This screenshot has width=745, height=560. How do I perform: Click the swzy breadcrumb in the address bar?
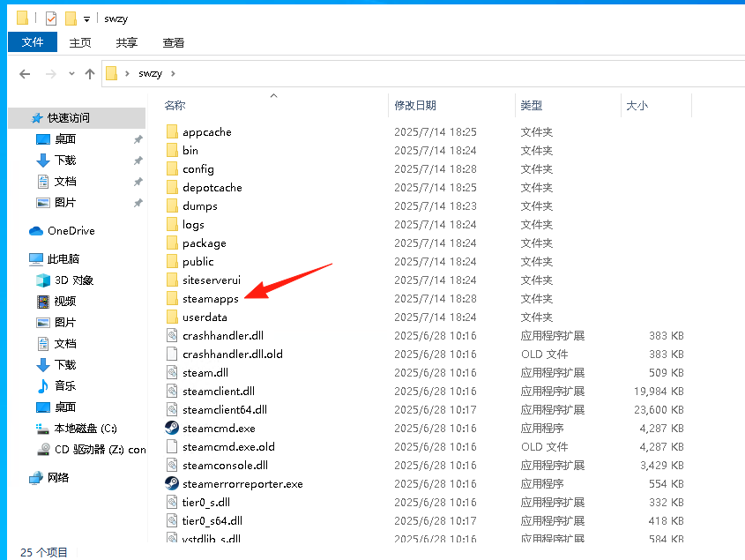(150, 74)
